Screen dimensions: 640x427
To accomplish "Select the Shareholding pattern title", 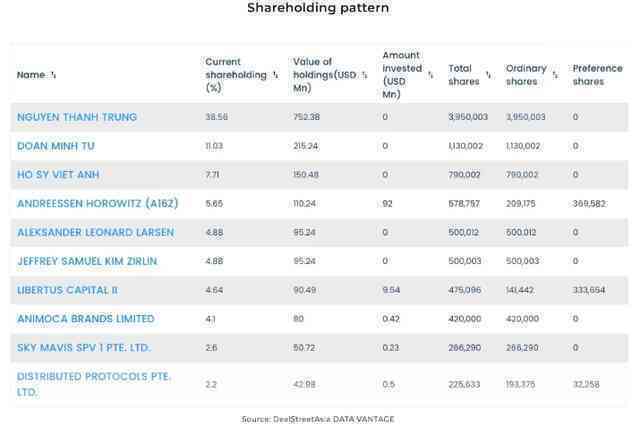I will point(318,8).
